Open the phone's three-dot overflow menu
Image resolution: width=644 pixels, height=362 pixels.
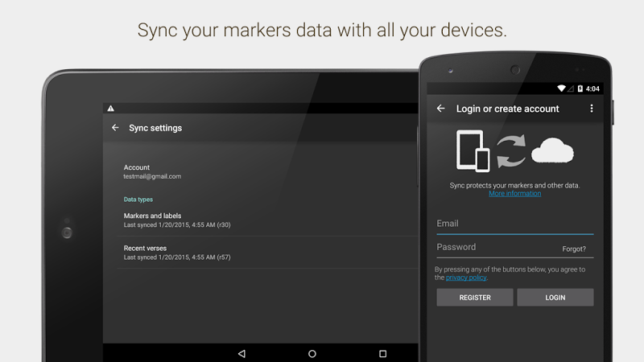[x=592, y=109]
